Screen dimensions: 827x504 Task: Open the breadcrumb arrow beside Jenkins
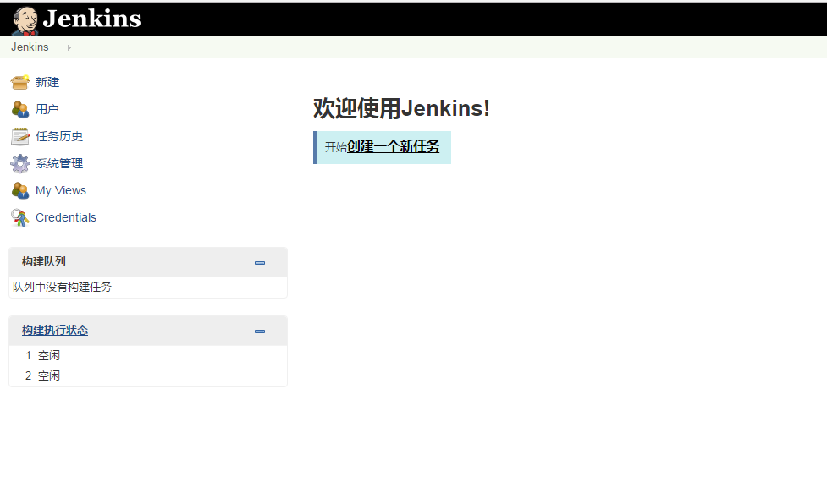pyautogui.click(x=69, y=47)
